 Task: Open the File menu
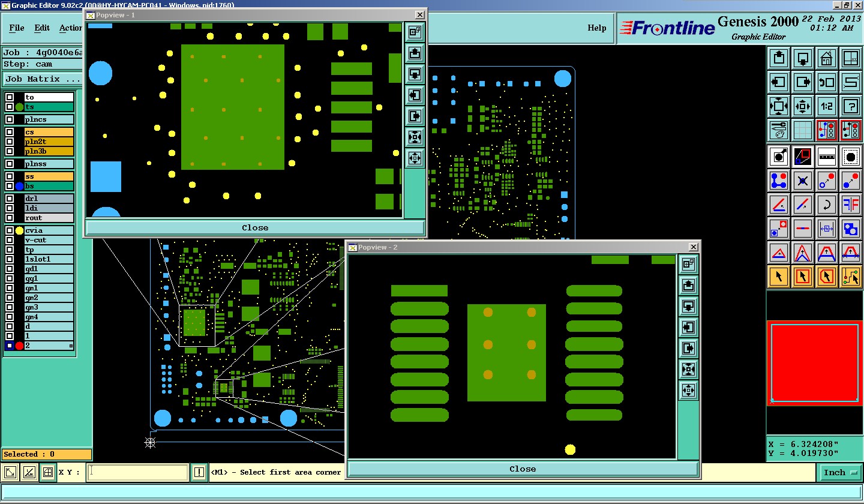pos(17,28)
